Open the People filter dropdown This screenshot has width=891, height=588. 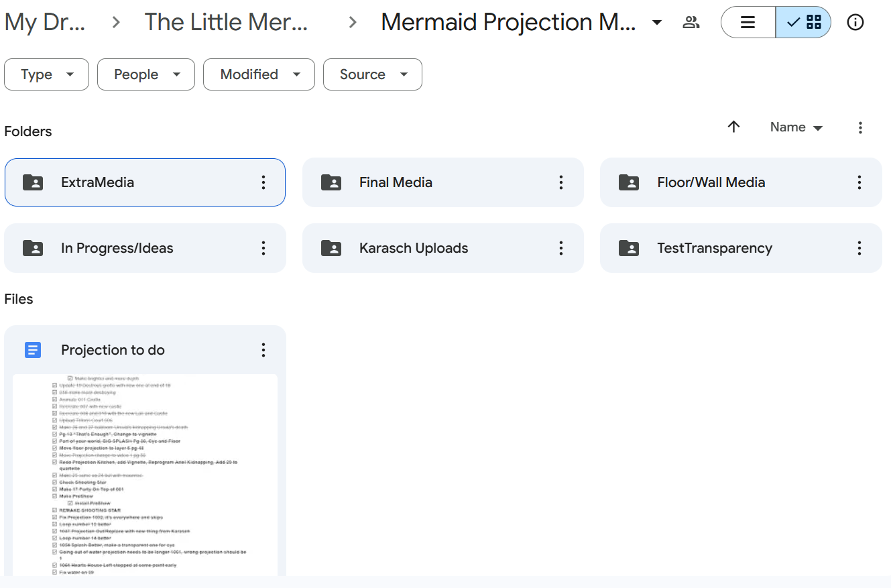click(x=146, y=74)
